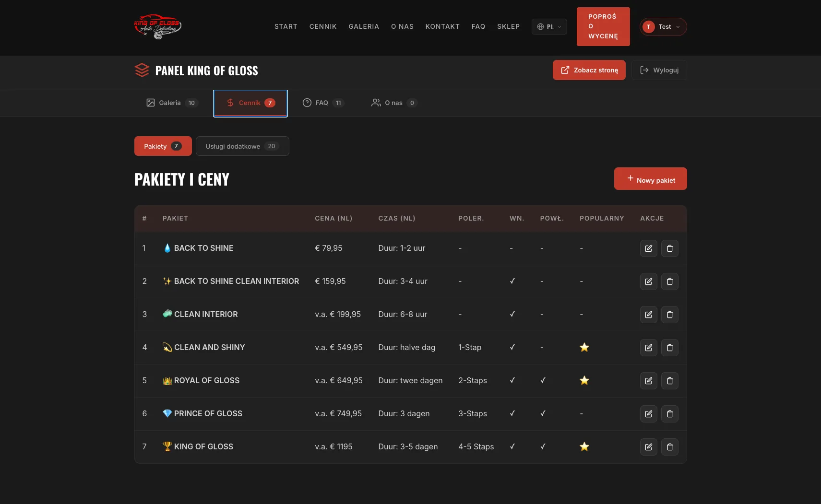This screenshot has height=504, width=821.
Task: Click the King of Gloss logo
Action: pyautogui.click(x=158, y=27)
